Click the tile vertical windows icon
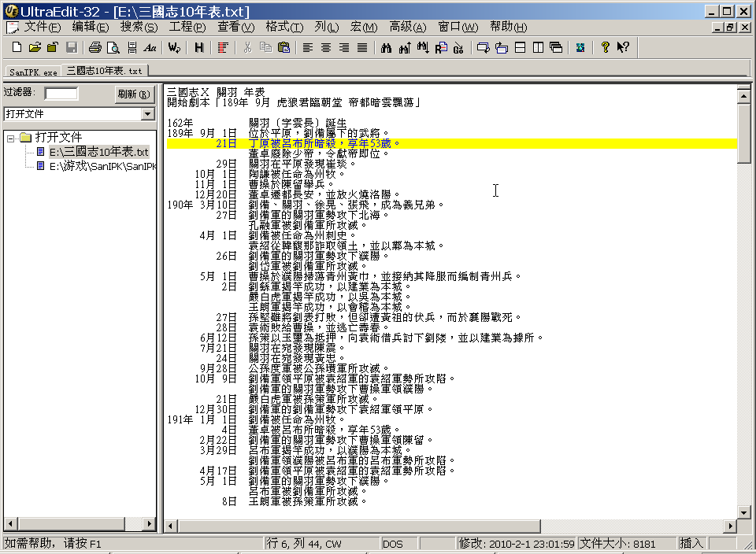 click(538, 47)
